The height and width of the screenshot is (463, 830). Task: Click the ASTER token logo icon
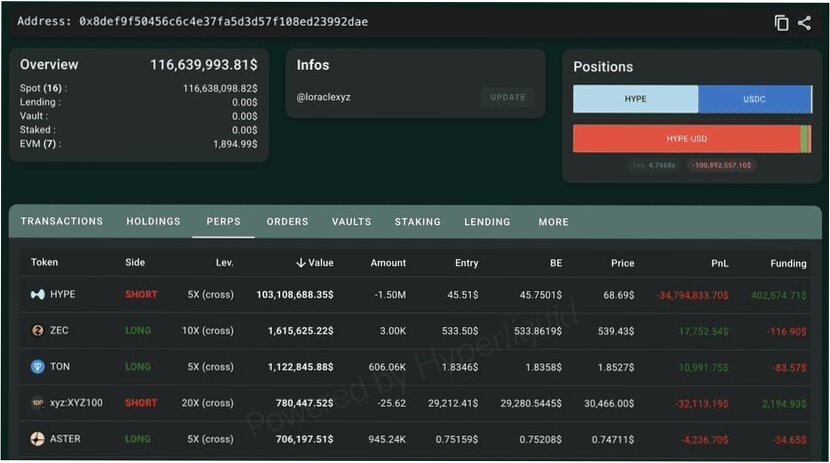coord(38,439)
